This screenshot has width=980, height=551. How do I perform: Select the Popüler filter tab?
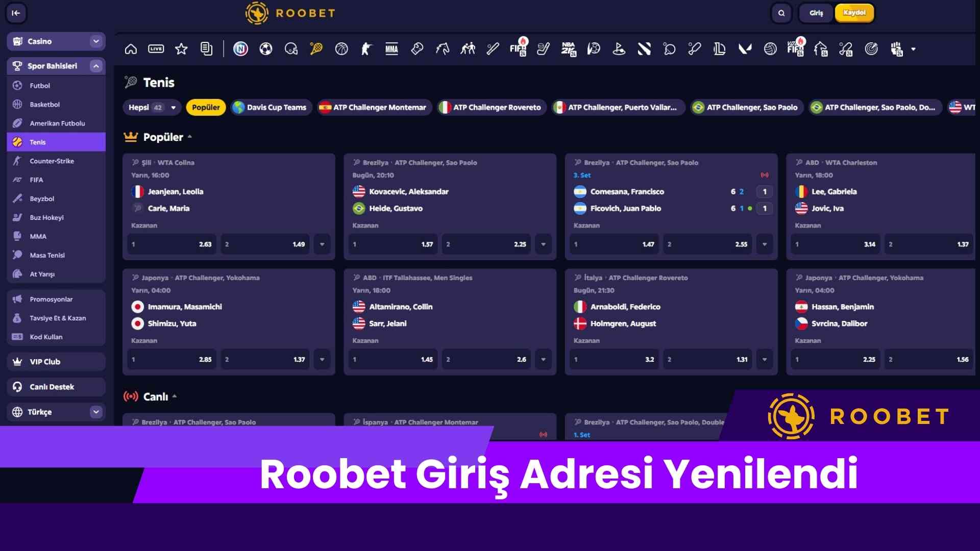(x=206, y=107)
